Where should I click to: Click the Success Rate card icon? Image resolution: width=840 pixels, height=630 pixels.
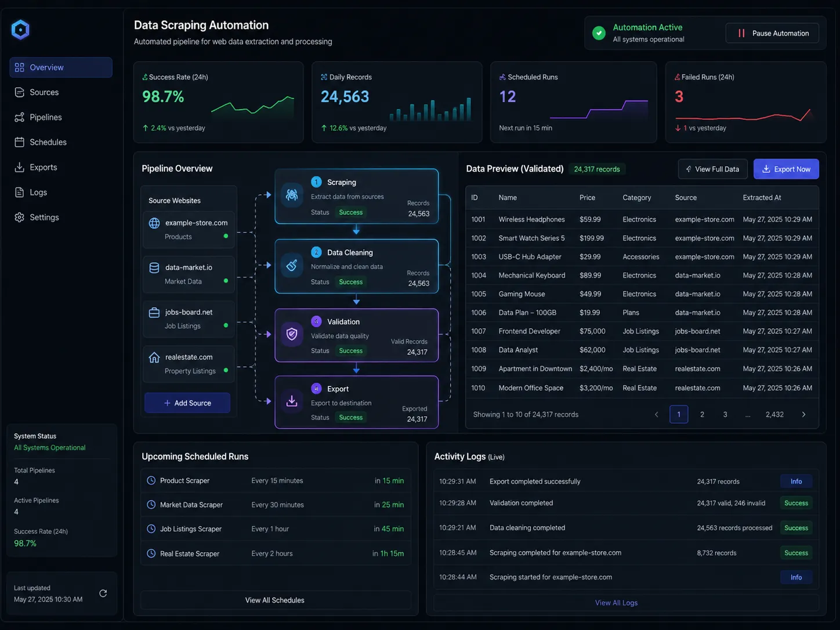pyautogui.click(x=145, y=77)
